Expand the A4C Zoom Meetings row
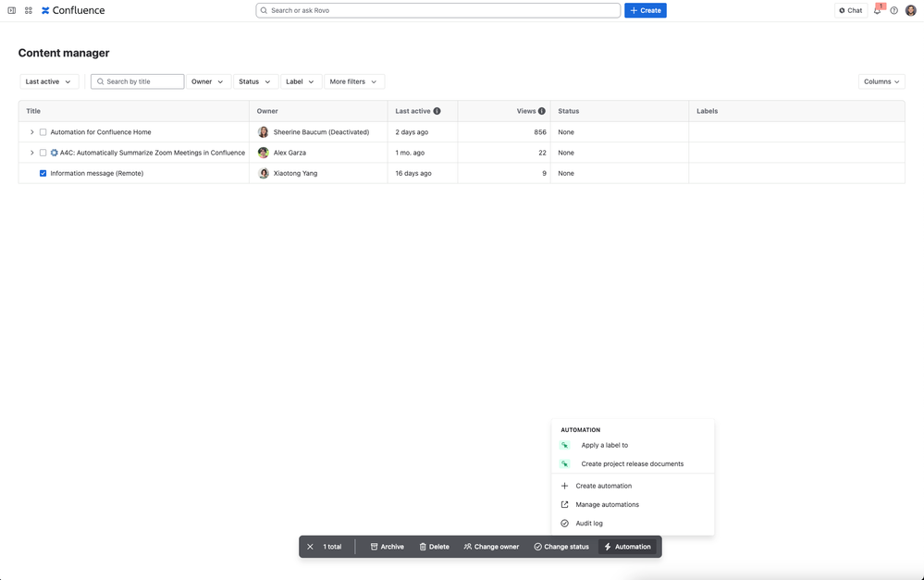Viewport: 924px width, 580px height. pyautogui.click(x=31, y=153)
